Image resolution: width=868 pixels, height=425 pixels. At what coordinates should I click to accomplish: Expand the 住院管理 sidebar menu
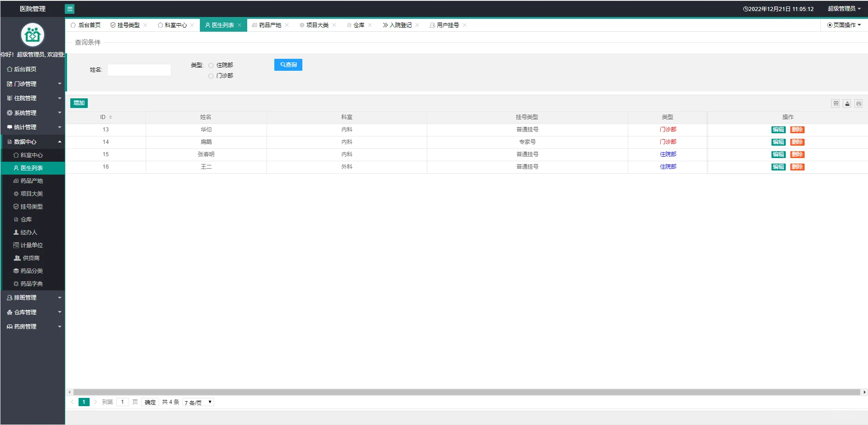click(33, 98)
